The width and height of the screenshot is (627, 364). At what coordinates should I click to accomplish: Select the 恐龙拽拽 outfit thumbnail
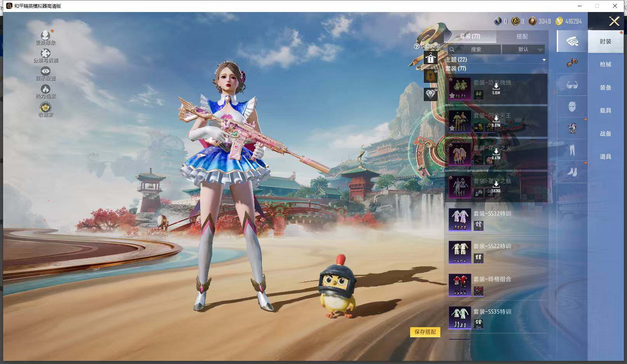pos(460,88)
